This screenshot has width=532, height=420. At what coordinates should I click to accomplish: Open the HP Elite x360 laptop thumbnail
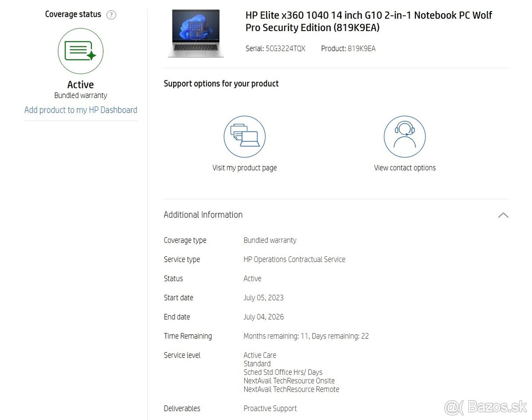[x=196, y=33]
